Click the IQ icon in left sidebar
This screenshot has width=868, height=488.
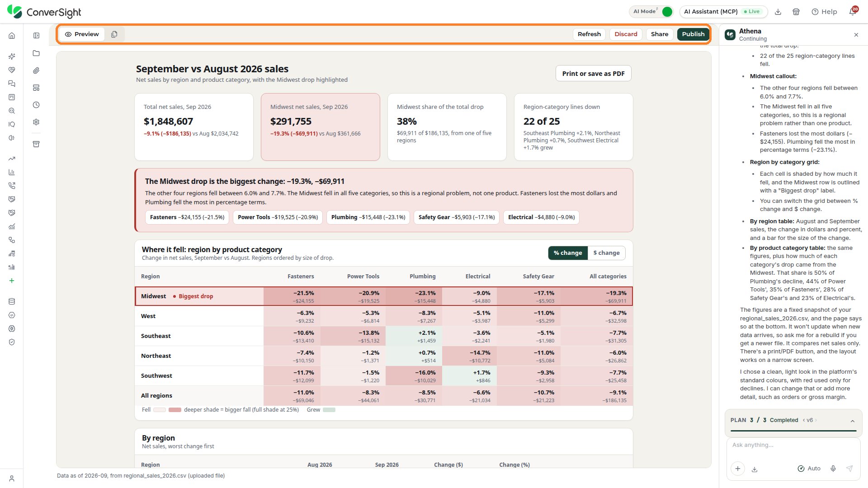coord(12,124)
